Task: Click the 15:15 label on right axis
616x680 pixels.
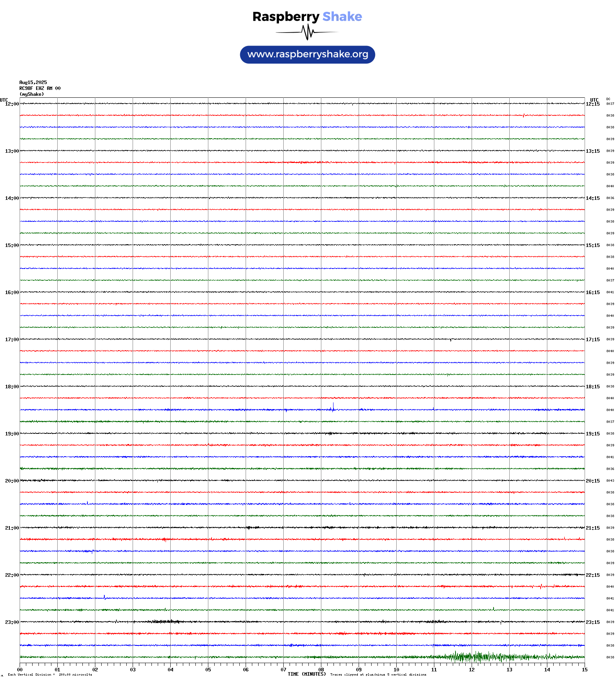Action: coord(593,245)
